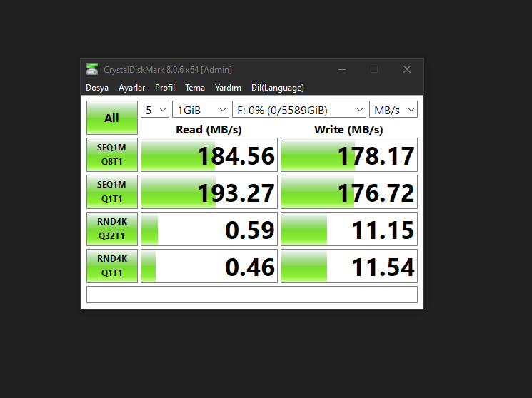Run the RND4K Q32T1 test
Viewport: 532px width, 398px height.
pos(112,229)
